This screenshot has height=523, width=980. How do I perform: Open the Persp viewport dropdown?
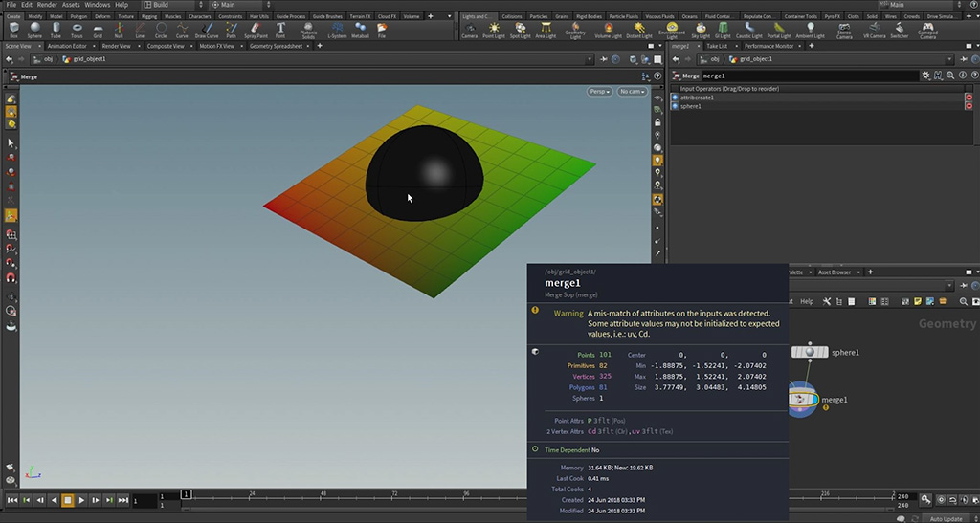600,92
